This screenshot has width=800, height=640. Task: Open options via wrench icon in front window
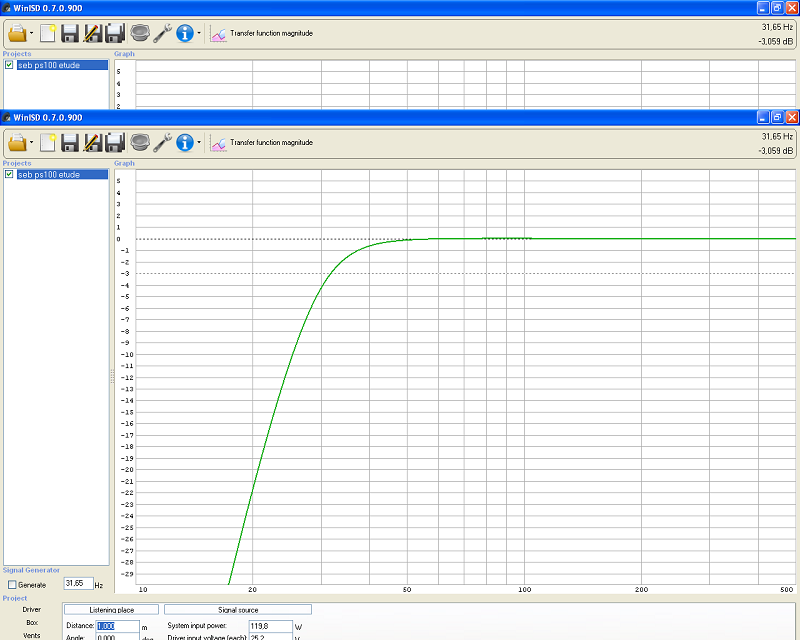(162, 143)
